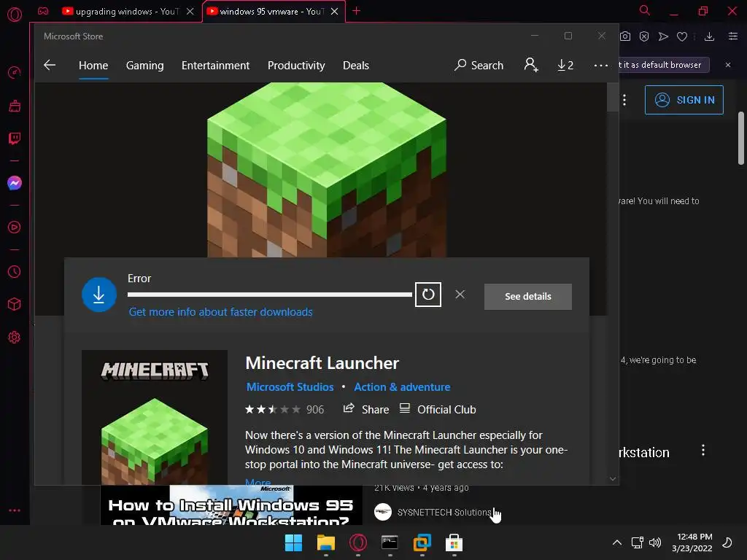Go back in Microsoft Store
The image size is (747, 560).
[50, 65]
